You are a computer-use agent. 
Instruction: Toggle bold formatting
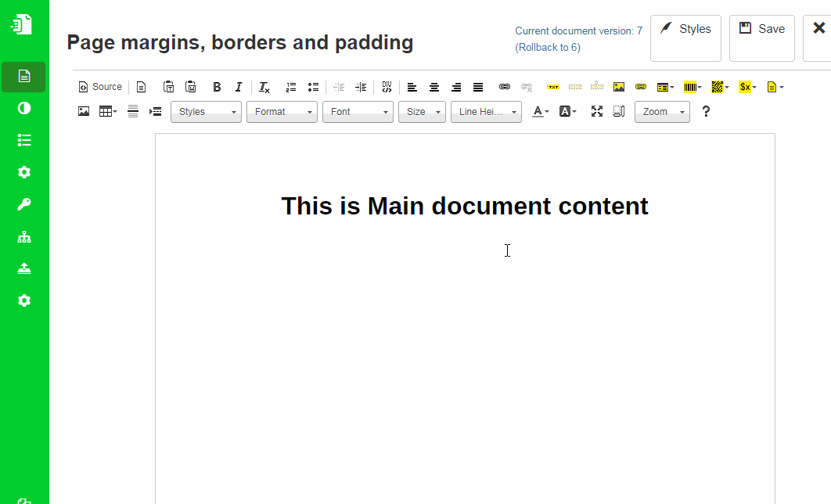217,87
